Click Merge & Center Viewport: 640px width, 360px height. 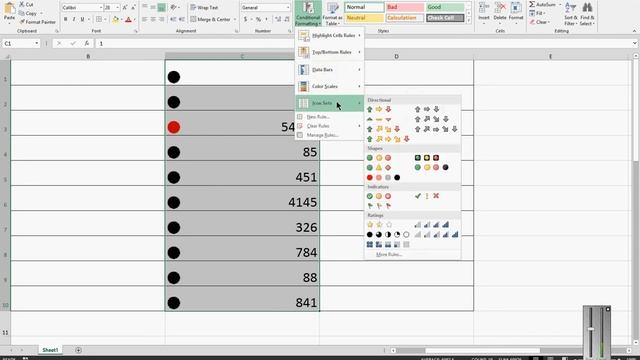(211, 19)
